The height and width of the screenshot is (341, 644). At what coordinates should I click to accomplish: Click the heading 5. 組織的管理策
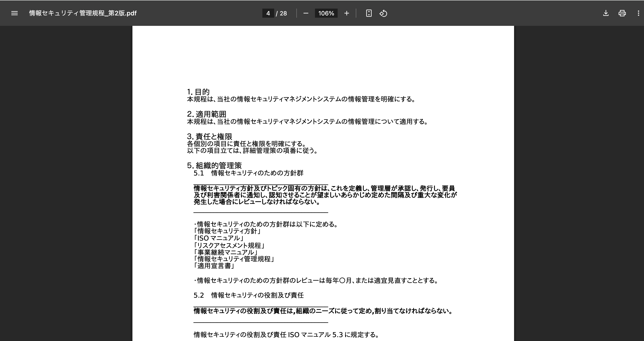pyautogui.click(x=214, y=165)
